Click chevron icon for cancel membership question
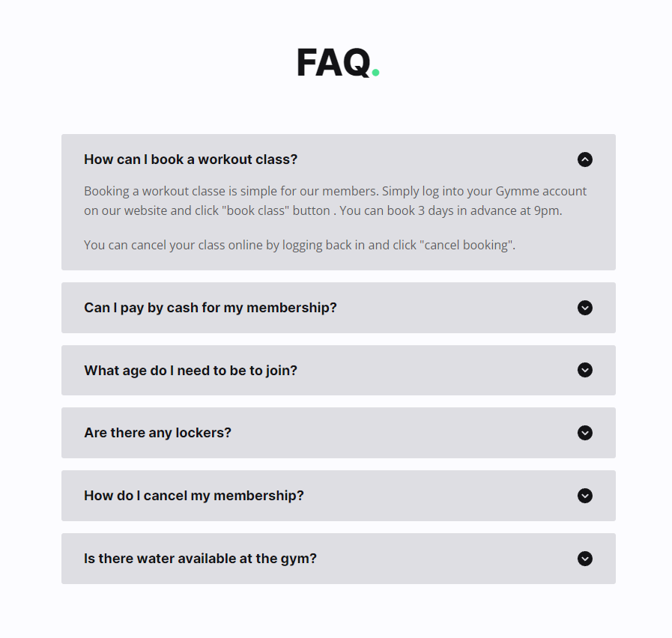 pos(584,496)
